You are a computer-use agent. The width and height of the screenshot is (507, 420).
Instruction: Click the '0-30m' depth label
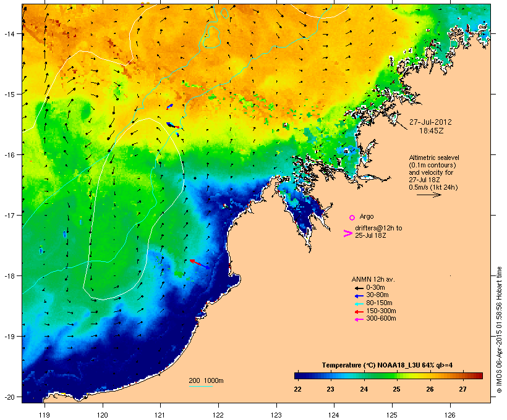pyautogui.click(x=375, y=288)
